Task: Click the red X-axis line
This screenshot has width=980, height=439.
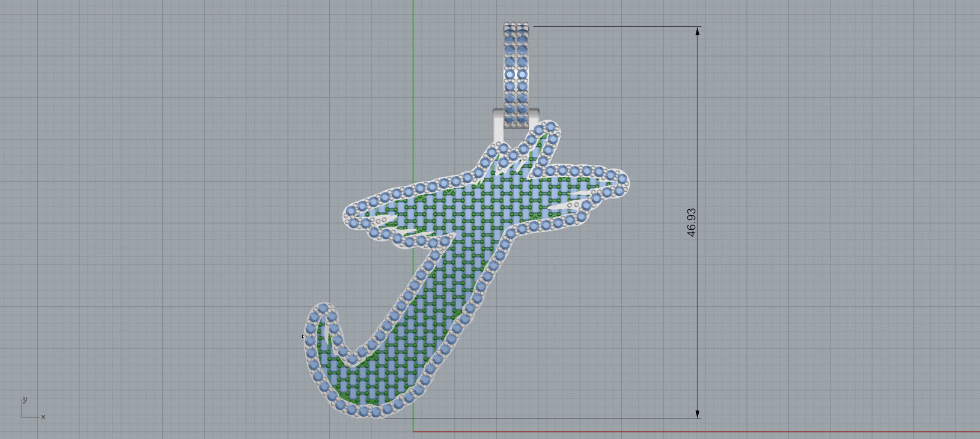Action: [696, 431]
